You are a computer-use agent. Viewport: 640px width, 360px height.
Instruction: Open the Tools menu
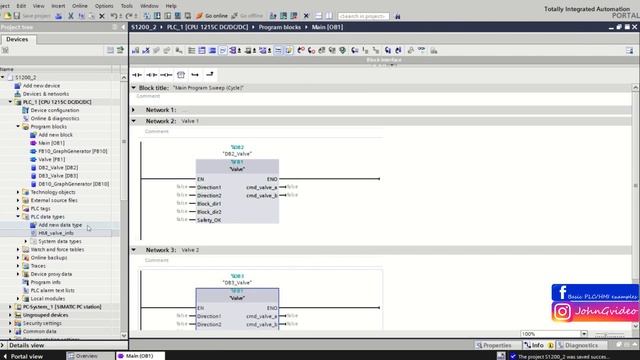[127, 6]
